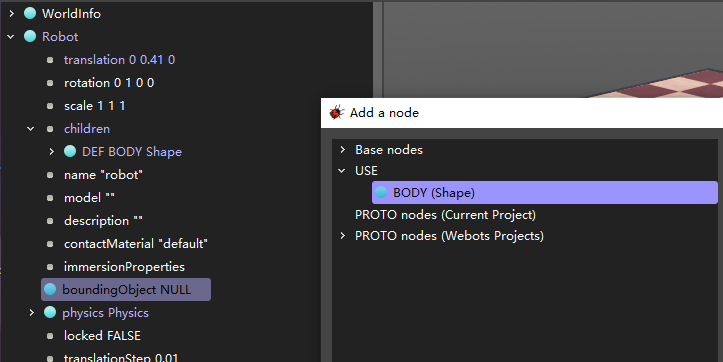Click the DEF BODY Shape node icon

tap(70, 151)
